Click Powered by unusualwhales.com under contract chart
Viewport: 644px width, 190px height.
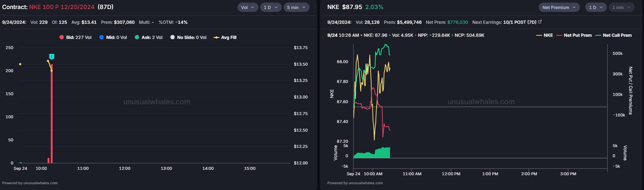(30, 183)
